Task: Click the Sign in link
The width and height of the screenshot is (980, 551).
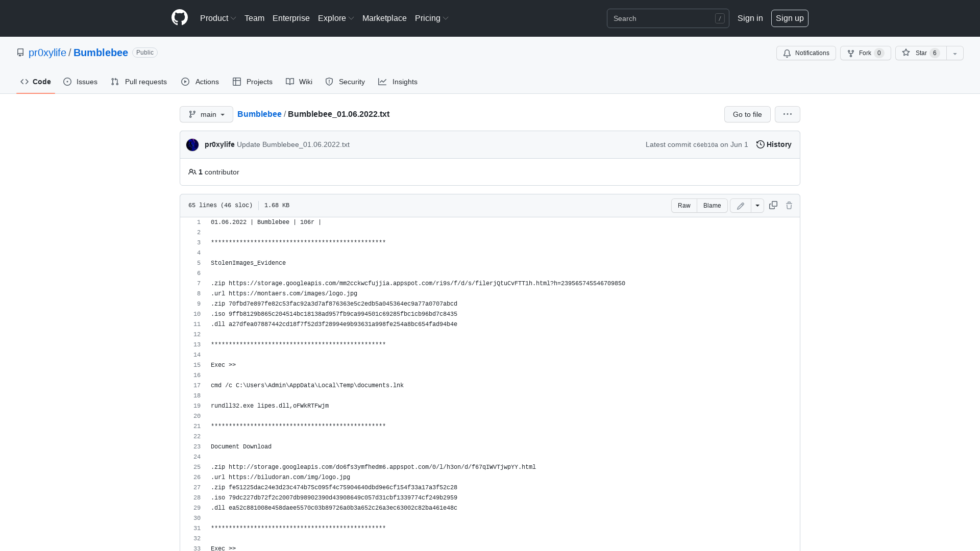Action: [x=750, y=18]
